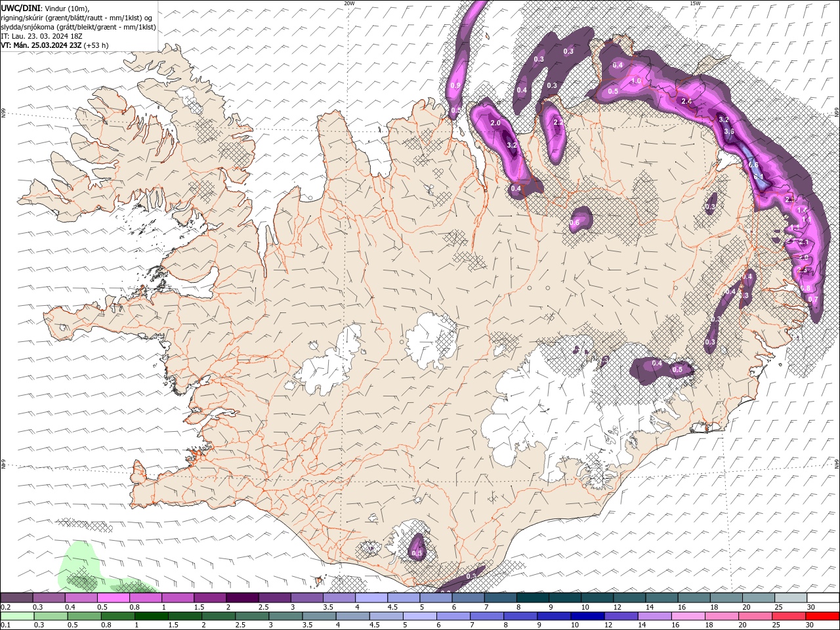Click the '0.1' label under lower legend row
Image resolution: width=840 pixels, height=630 pixels.
6,625
